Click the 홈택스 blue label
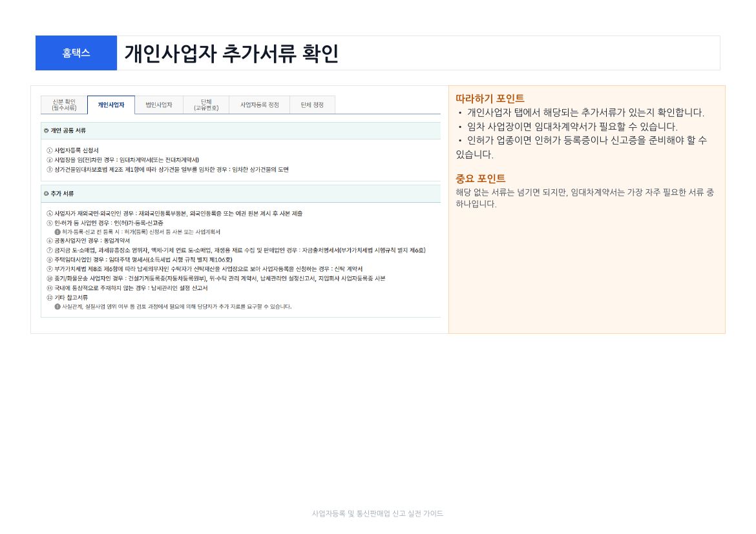 point(76,53)
